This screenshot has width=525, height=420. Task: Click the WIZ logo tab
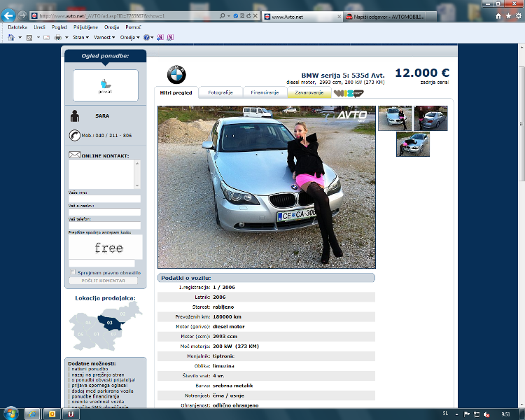(348, 93)
